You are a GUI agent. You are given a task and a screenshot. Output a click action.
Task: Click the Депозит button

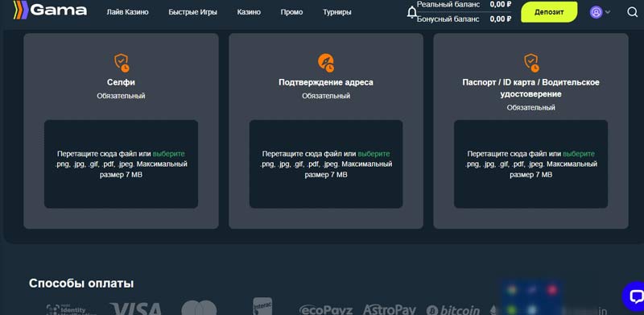(x=549, y=12)
